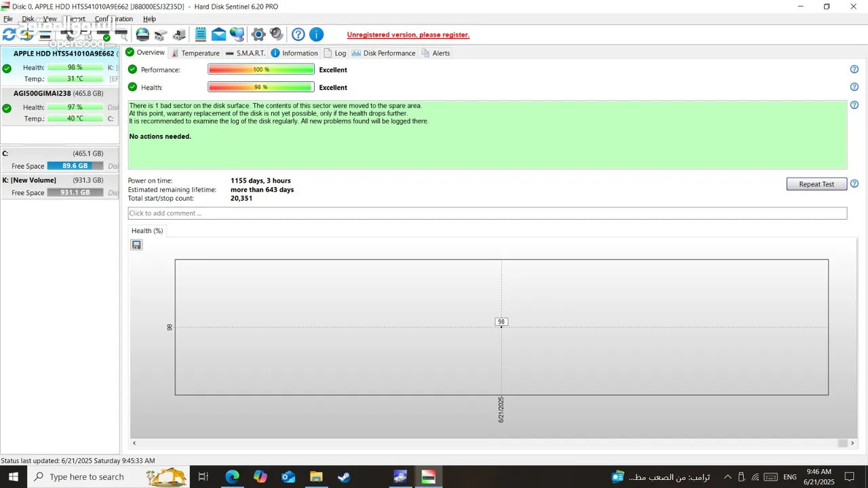Click the AGI500 Health 97 % bar
Viewport: 868px width, 488px height.
click(x=75, y=107)
